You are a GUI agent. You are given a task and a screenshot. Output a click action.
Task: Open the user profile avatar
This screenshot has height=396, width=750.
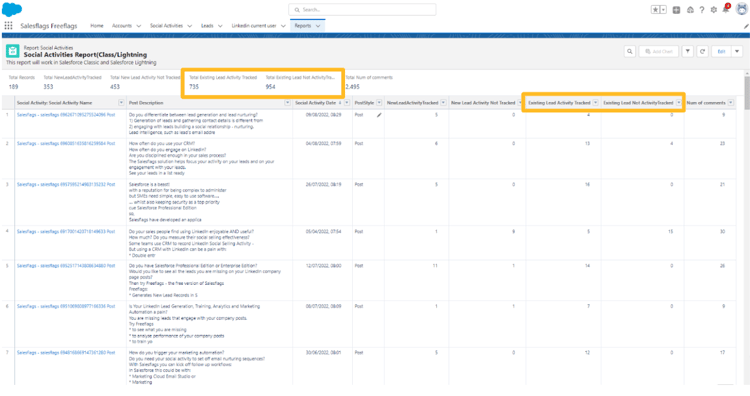pyautogui.click(x=741, y=9)
